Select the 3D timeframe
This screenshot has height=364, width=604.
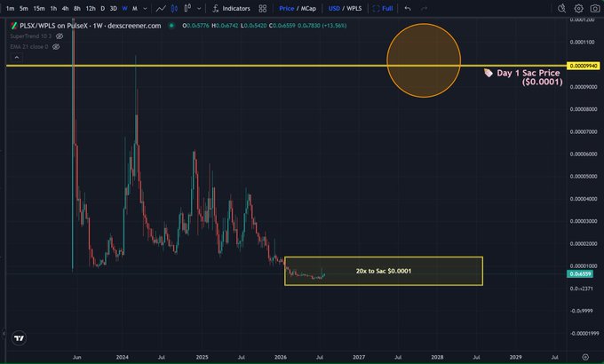point(114,8)
